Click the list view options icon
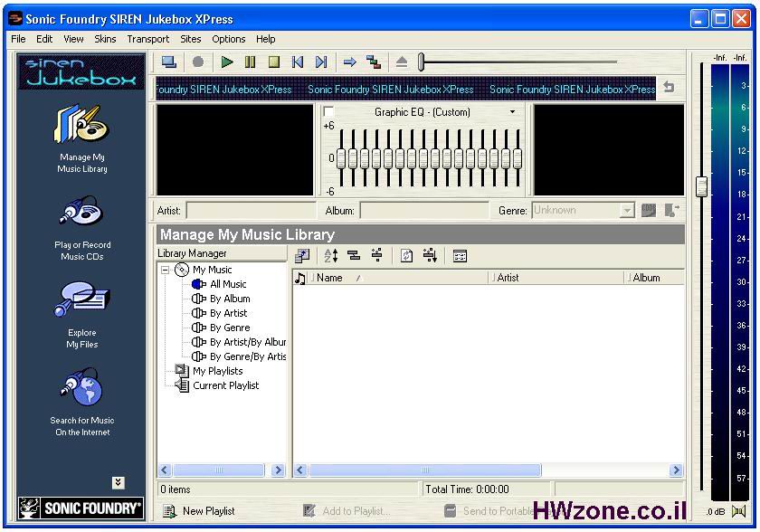Viewport: 760px width, 532px height. 460,255
